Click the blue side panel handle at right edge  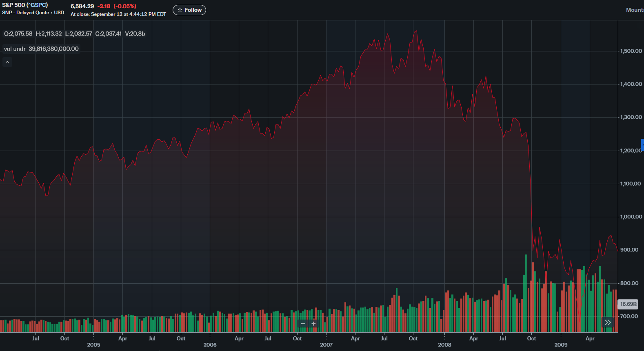642,145
